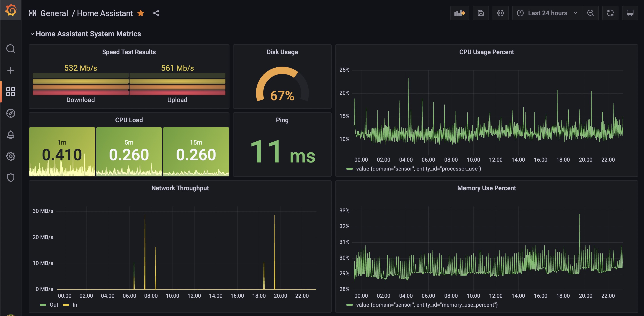Collapse the Home Assistant System Metrics row
Viewport: 644px width, 316px height.
click(x=88, y=34)
